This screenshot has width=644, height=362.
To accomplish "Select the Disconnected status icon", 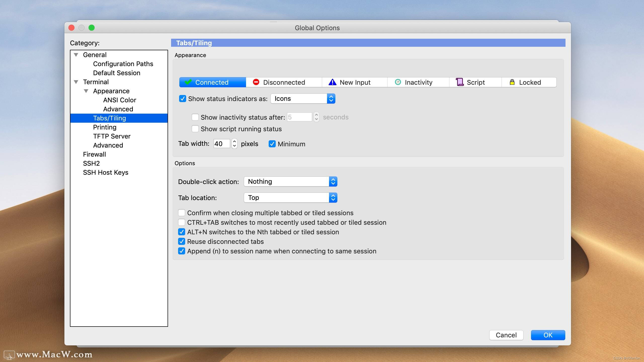I will point(256,82).
